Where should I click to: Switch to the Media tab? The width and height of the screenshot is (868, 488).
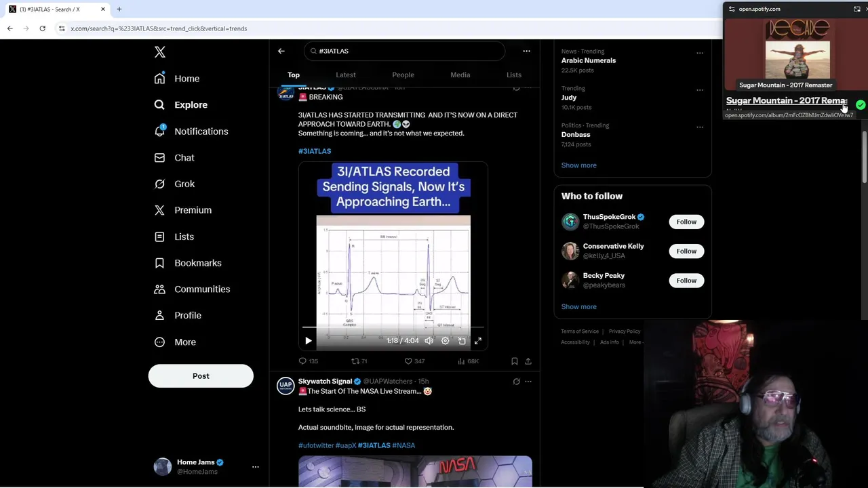click(x=460, y=75)
